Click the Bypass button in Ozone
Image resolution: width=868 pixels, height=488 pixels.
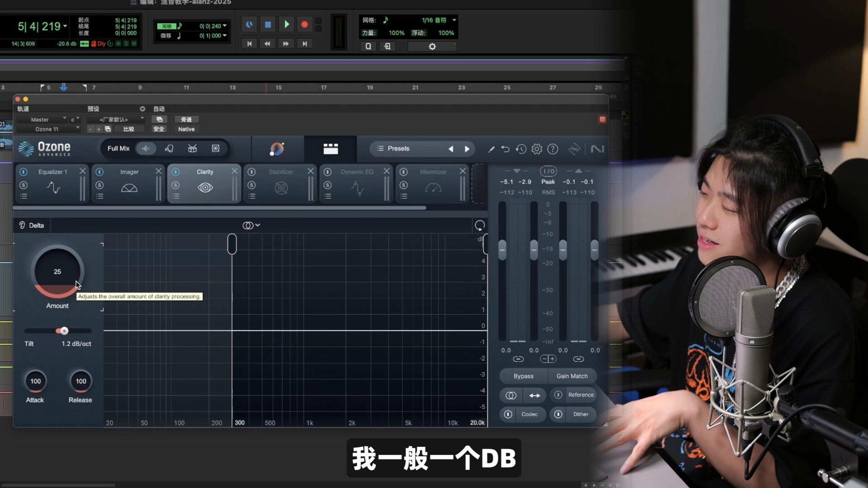[524, 376]
